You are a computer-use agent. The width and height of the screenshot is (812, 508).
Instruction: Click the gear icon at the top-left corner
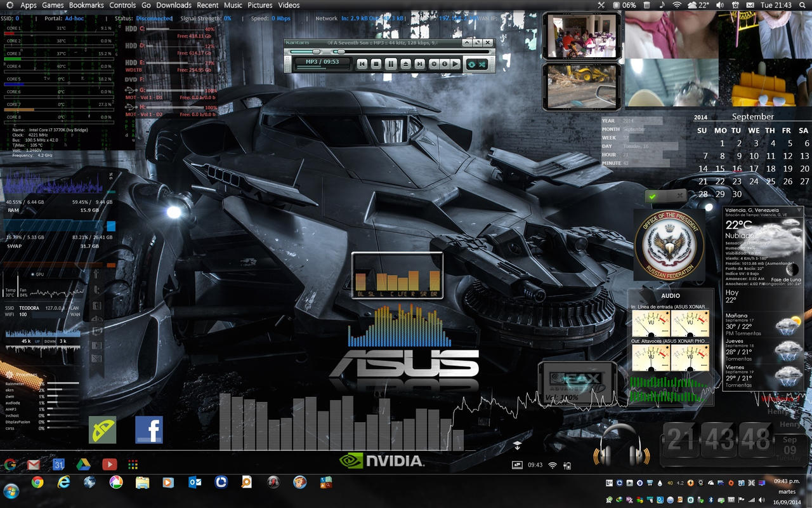pyautogui.click(x=9, y=5)
